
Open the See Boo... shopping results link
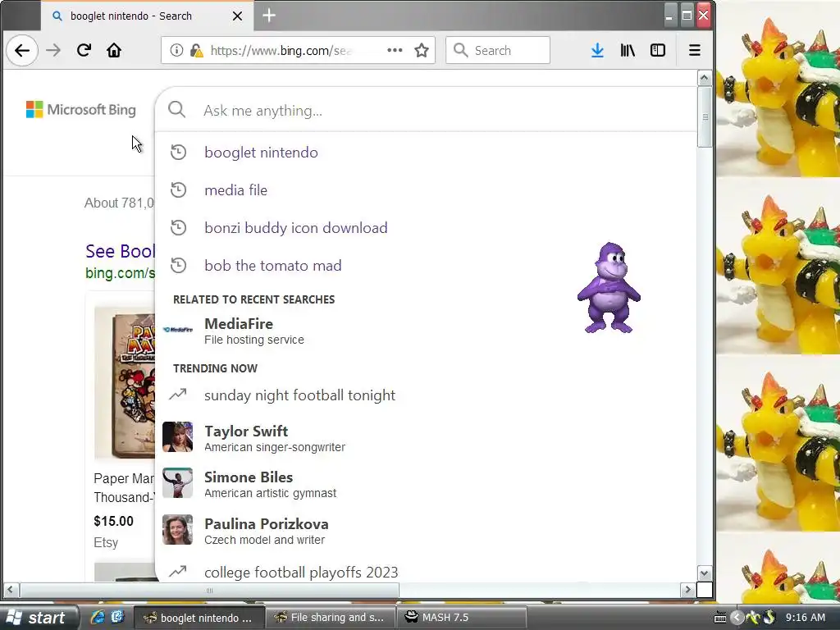click(x=120, y=251)
